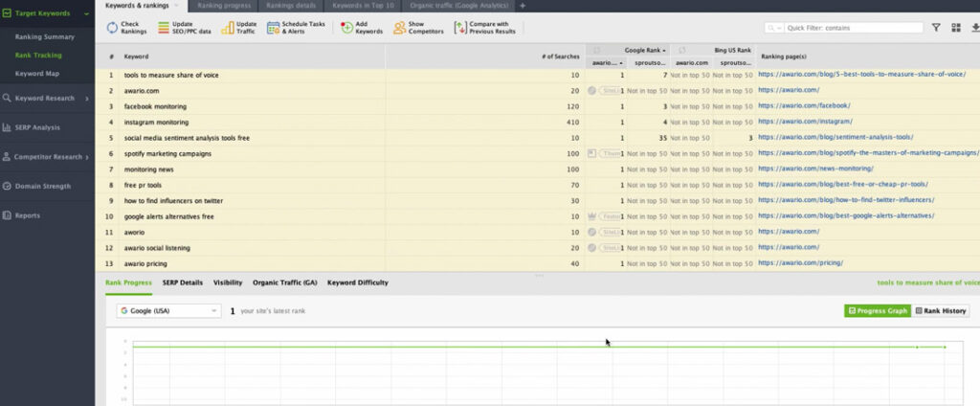The height and width of the screenshot is (406, 980).
Task: Switch to Rankings details tab
Action: click(x=291, y=6)
